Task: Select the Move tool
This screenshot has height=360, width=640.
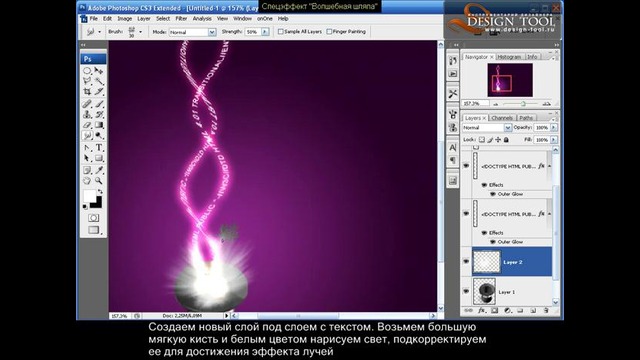Action: click(x=99, y=71)
